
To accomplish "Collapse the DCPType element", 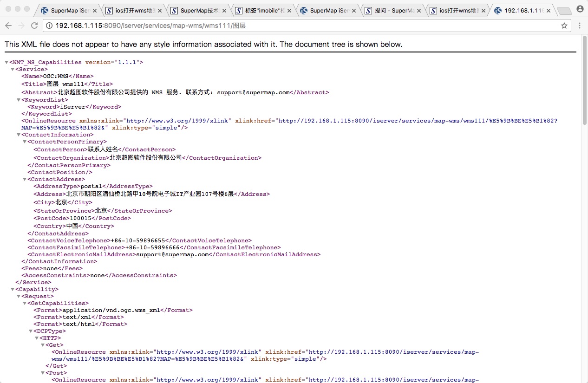I will [31, 331].
